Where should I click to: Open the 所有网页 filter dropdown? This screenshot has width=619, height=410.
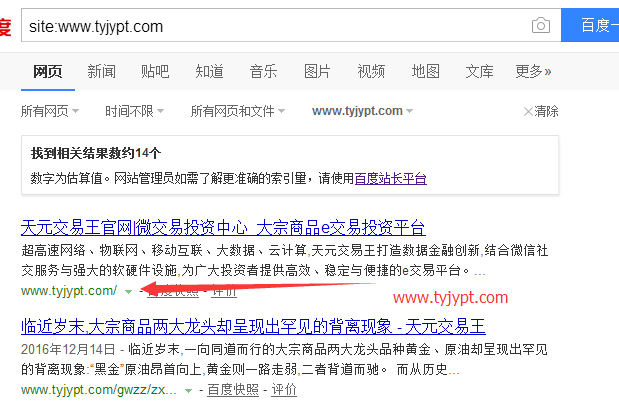(x=50, y=111)
